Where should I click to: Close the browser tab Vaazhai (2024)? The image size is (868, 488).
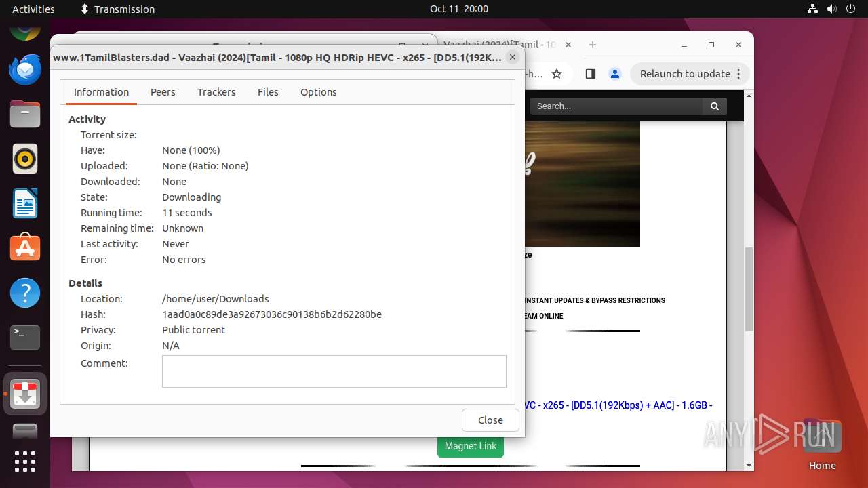coord(568,45)
